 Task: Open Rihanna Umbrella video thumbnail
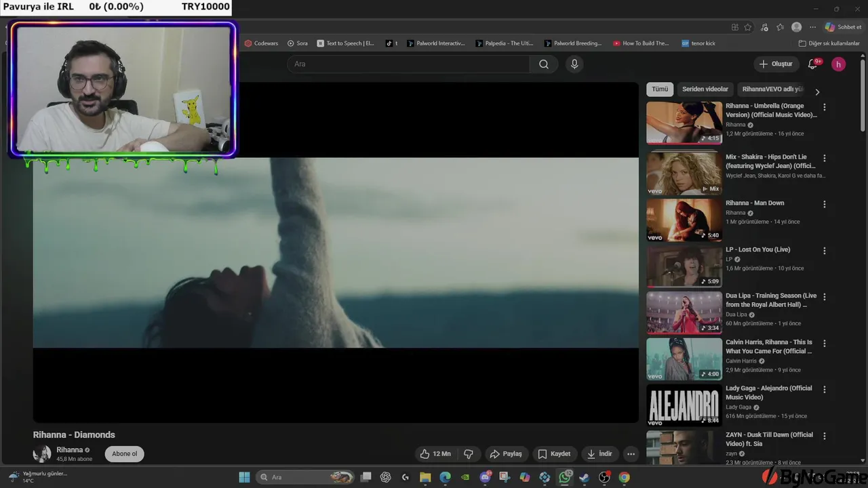(x=684, y=123)
